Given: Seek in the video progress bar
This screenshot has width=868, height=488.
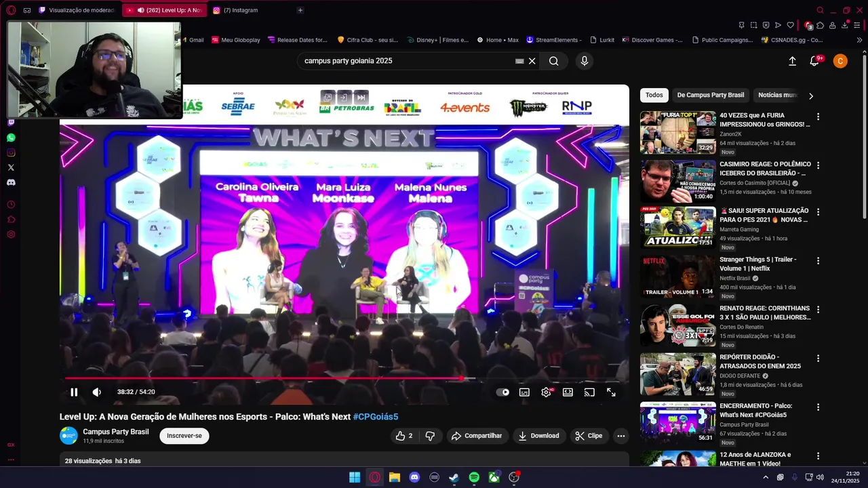Looking at the screenshot, I should [344, 378].
